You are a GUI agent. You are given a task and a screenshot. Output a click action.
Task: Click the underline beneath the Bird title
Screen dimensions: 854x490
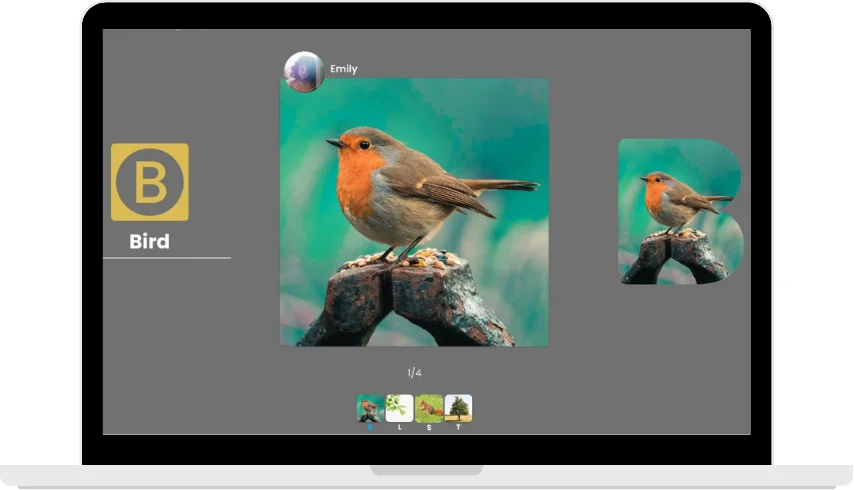(x=166, y=258)
